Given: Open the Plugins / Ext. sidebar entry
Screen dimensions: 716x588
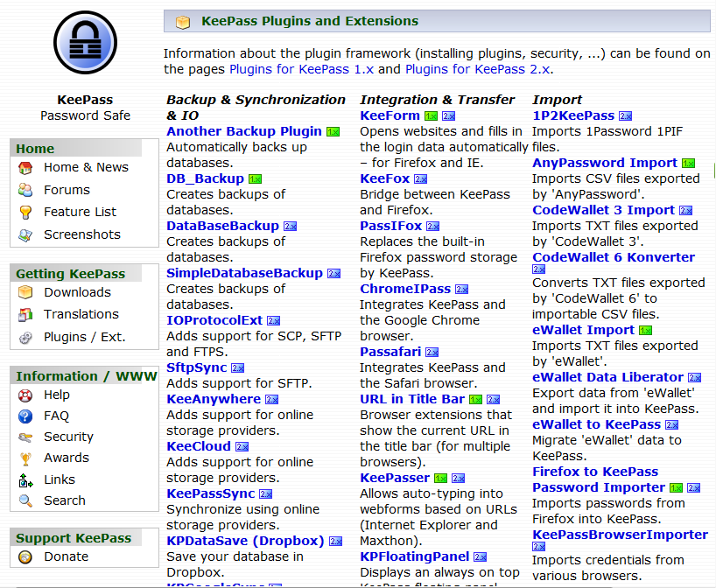Looking at the screenshot, I should click(x=85, y=338).
